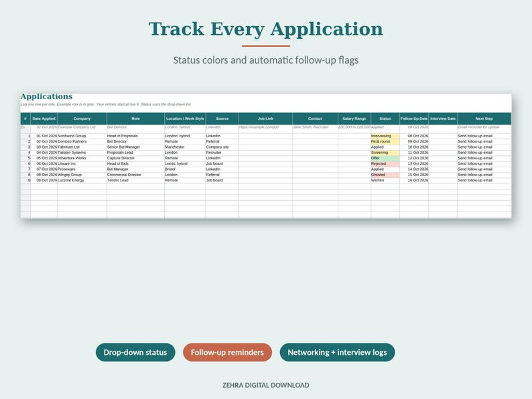This screenshot has width=532, height=399.
Task: Select the Company site source cell
Action: pyautogui.click(x=222, y=147)
